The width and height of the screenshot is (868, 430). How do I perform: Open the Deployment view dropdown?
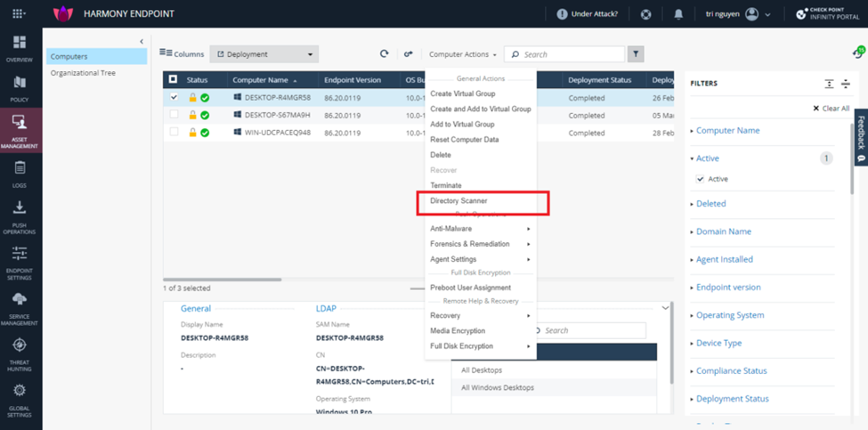pos(264,54)
